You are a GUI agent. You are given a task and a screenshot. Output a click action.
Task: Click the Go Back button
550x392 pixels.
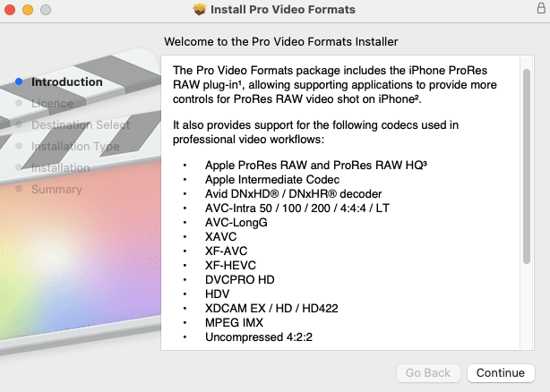(428, 372)
